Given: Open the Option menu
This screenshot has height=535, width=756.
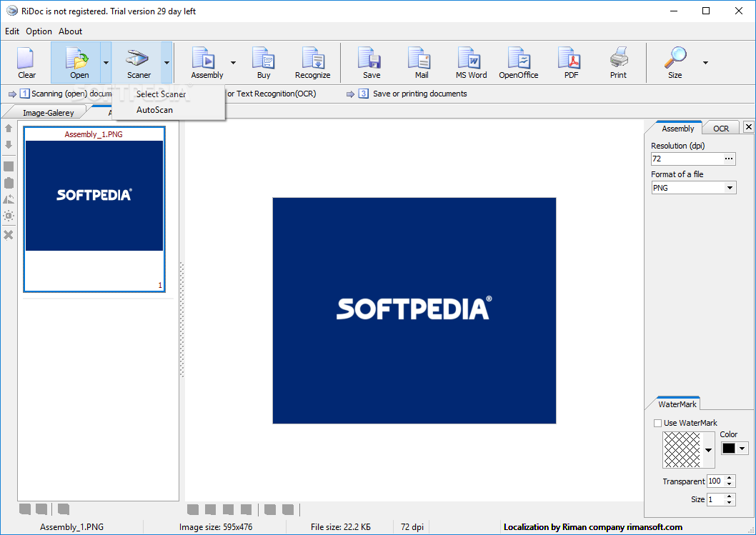Looking at the screenshot, I should 39,31.
